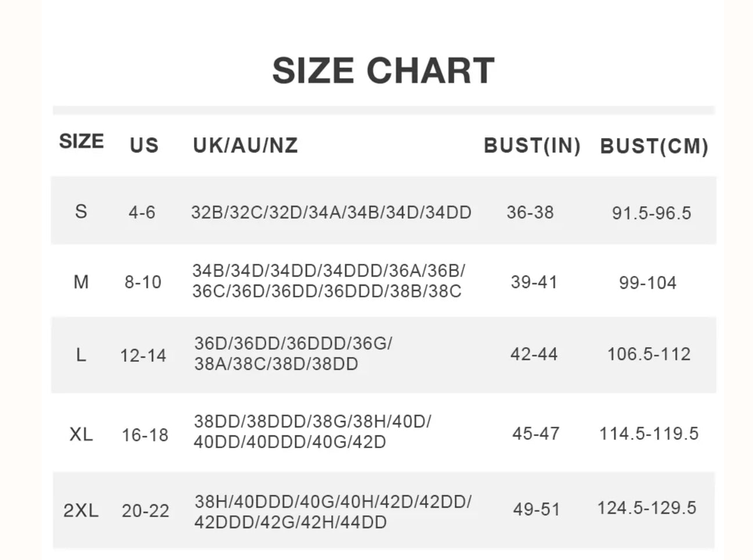Image resolution: width=753 pixels, height=560 pixels.
Task: Select the XL size cell
Action: point(81,434)
